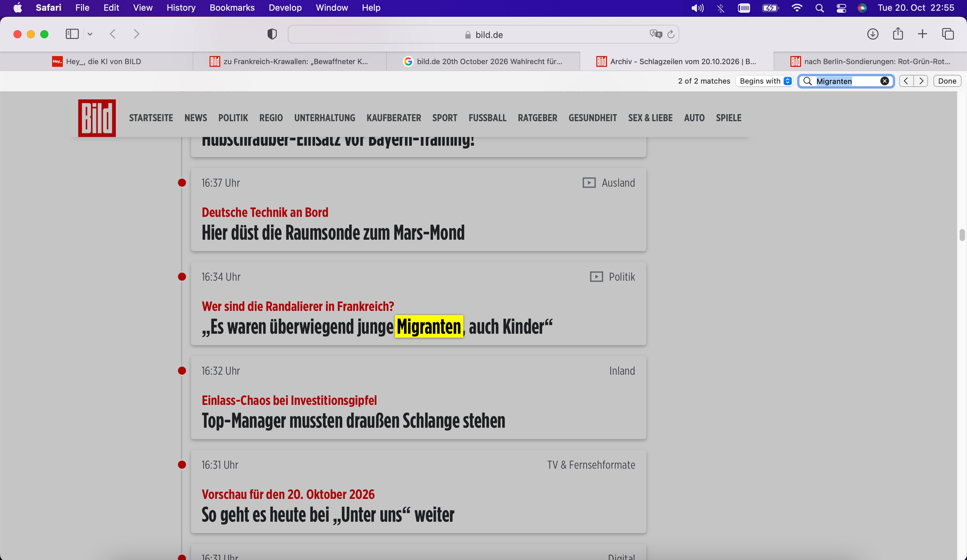Open the sidebar options chevron dropdown

[x=90, y=34]
